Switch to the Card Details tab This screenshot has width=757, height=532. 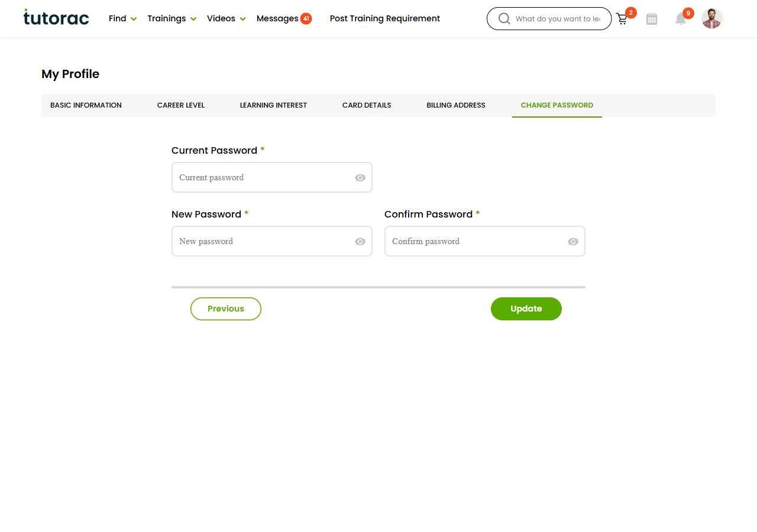(x=367, y=105)
